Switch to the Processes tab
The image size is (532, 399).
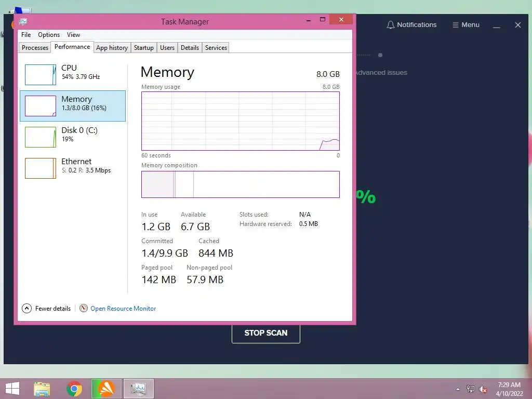35,47
